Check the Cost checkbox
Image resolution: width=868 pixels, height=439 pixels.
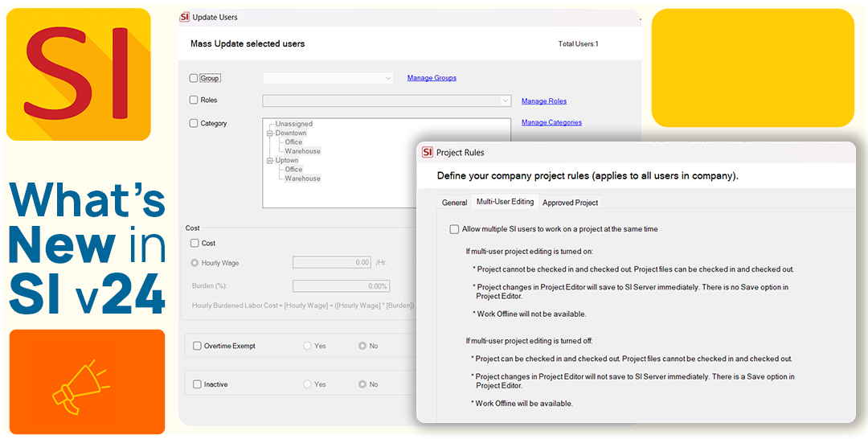(x=194, y=243)
